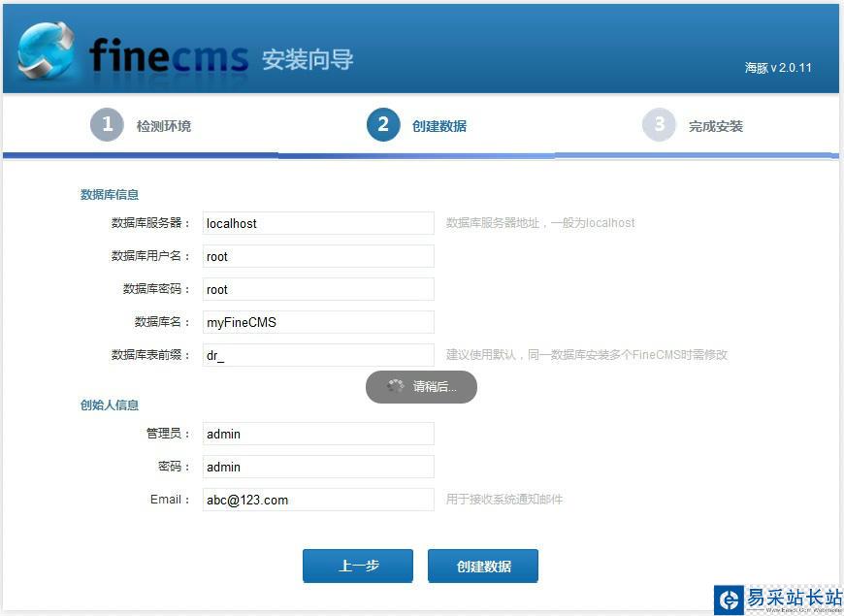Focus the 数据库名 field with myFineCMS

318,322
